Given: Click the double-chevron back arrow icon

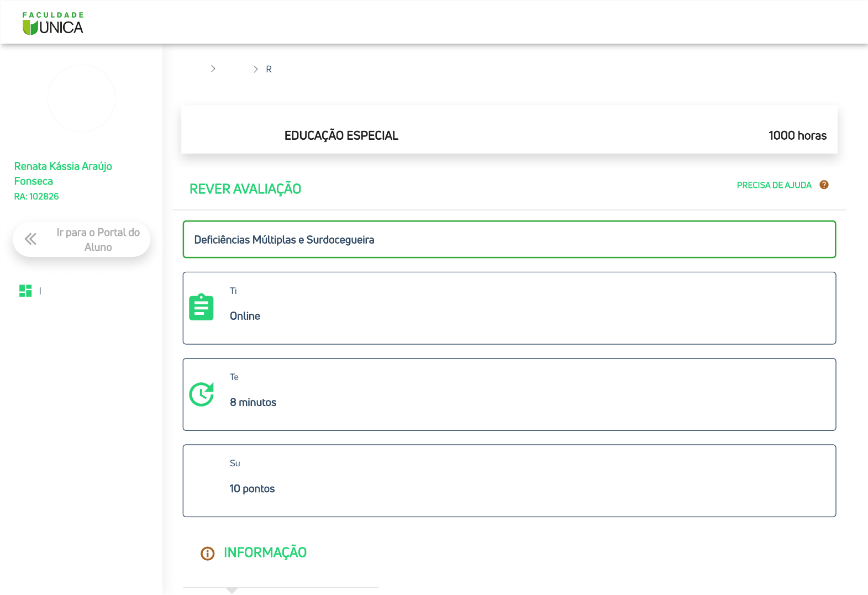Looking at the screenshot, I should tap(30, 239).
